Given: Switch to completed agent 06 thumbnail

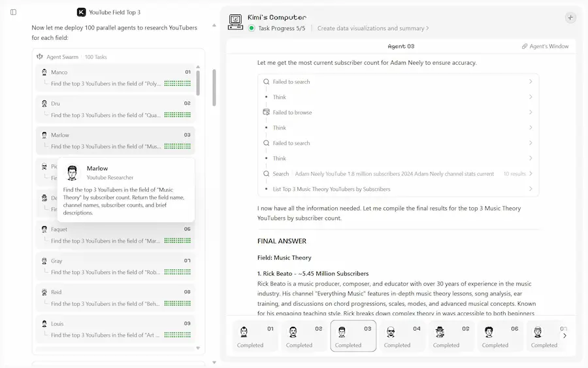Looking at the screenshot, I should [x=500, y=336].
